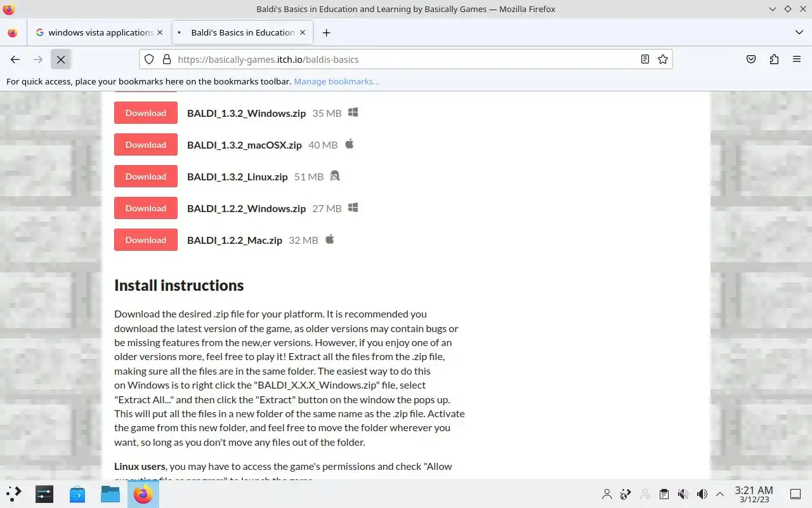
Task: Click the Firefox taskbar entry
Action: pos(143,493)
